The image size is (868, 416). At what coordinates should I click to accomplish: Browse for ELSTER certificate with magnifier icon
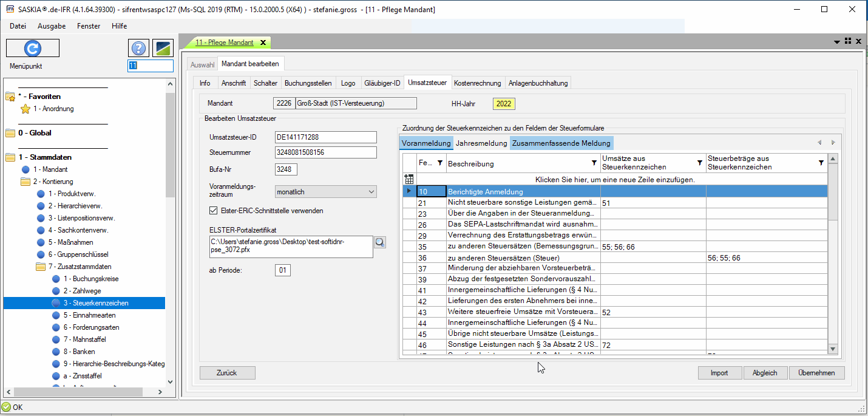[380, 242]
